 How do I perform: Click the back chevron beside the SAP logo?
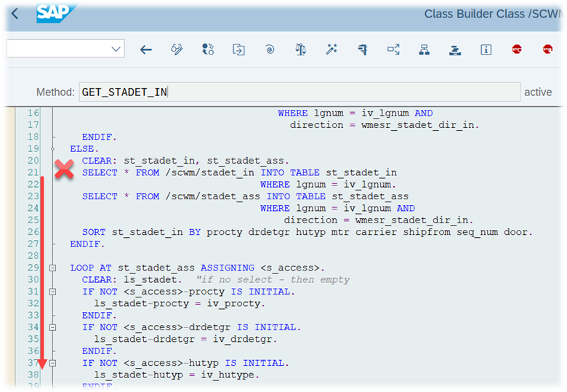tap(15, 14)
